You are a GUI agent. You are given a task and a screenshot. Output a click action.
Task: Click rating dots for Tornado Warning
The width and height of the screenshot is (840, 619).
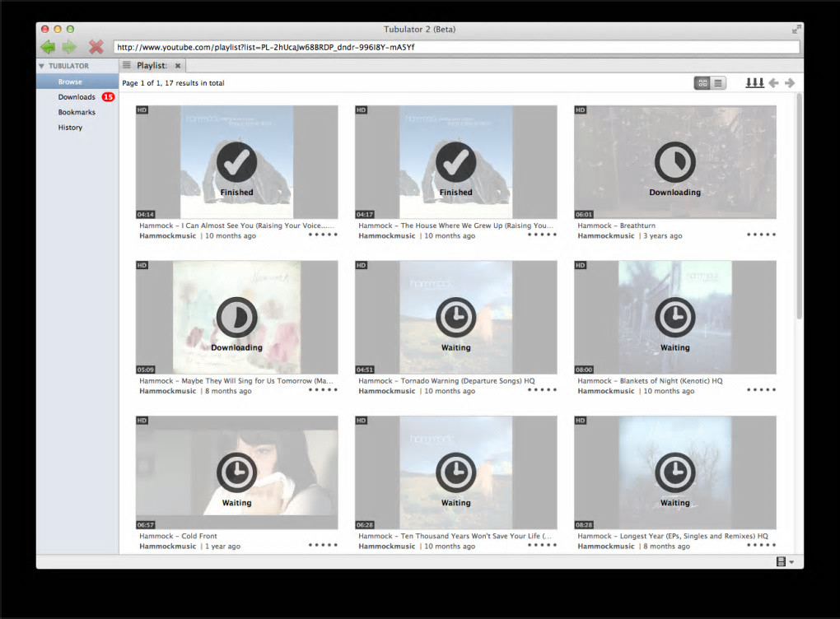click(x=542, y=390)
